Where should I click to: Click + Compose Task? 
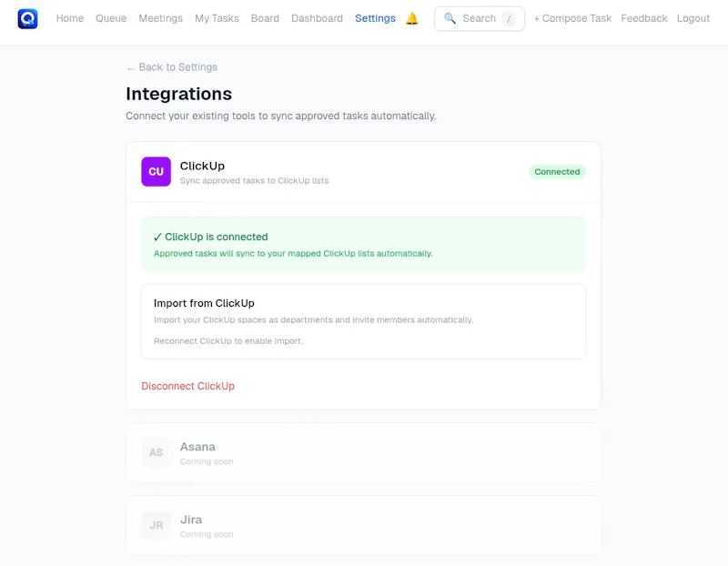[x=572, y=18]
